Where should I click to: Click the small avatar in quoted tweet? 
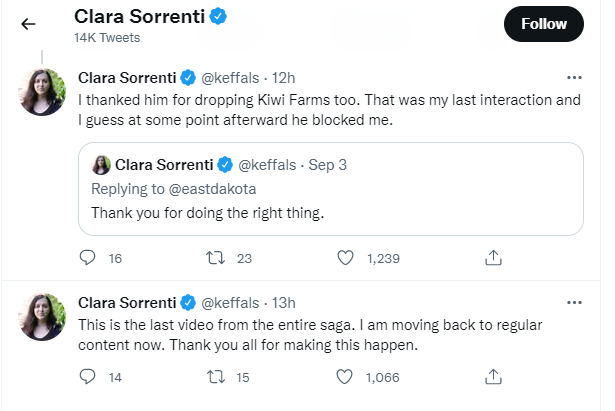click(x=101, y=165)
